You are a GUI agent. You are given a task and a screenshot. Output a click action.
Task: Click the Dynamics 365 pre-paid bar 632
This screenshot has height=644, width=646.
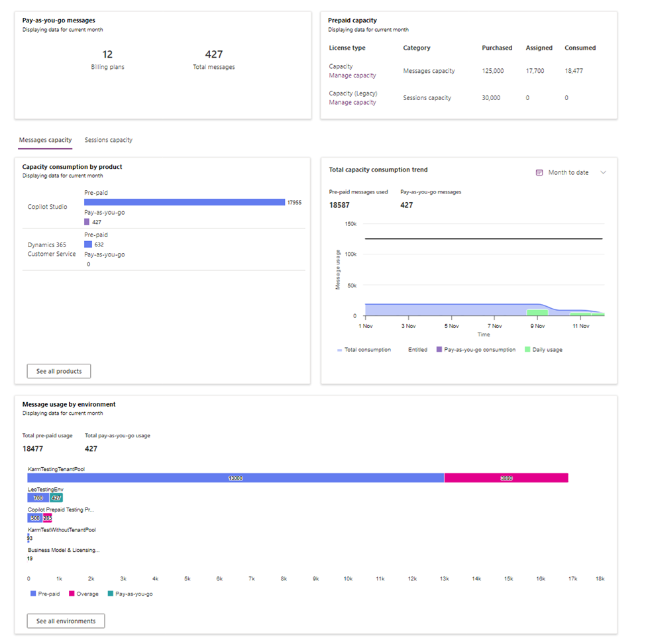[87, 244]
